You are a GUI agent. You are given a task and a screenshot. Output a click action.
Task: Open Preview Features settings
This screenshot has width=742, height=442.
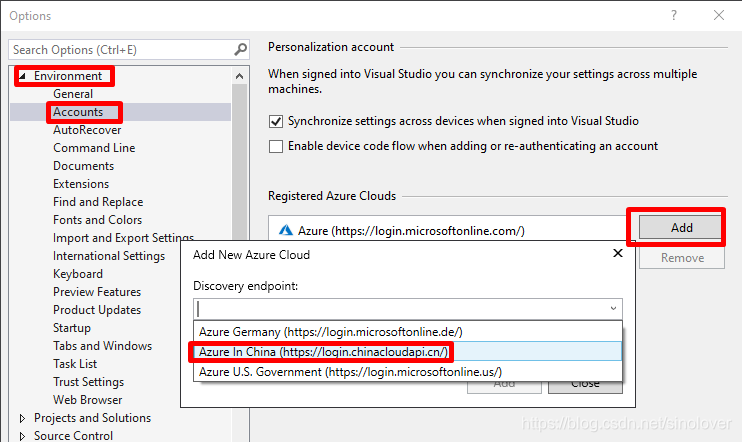[97, 292]
